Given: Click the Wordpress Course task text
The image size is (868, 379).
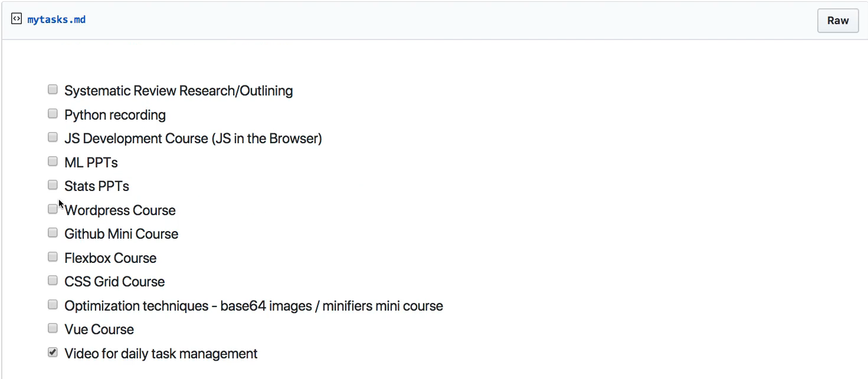Looking at the screenshot, I should [120, 210].
